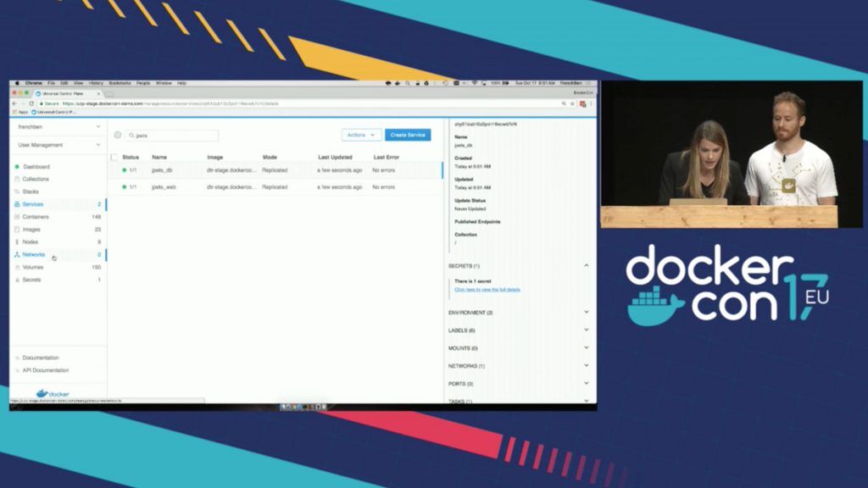The width and height of the screenshot is (868, 488).
Task: Expand the User Management dropdown
Action: [x=58, y=145]
